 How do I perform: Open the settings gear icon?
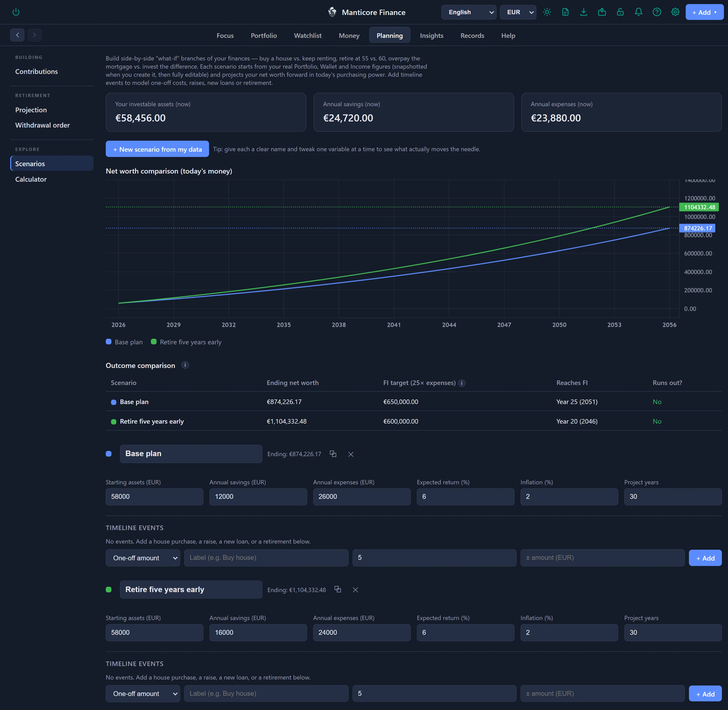click(675, 12)
